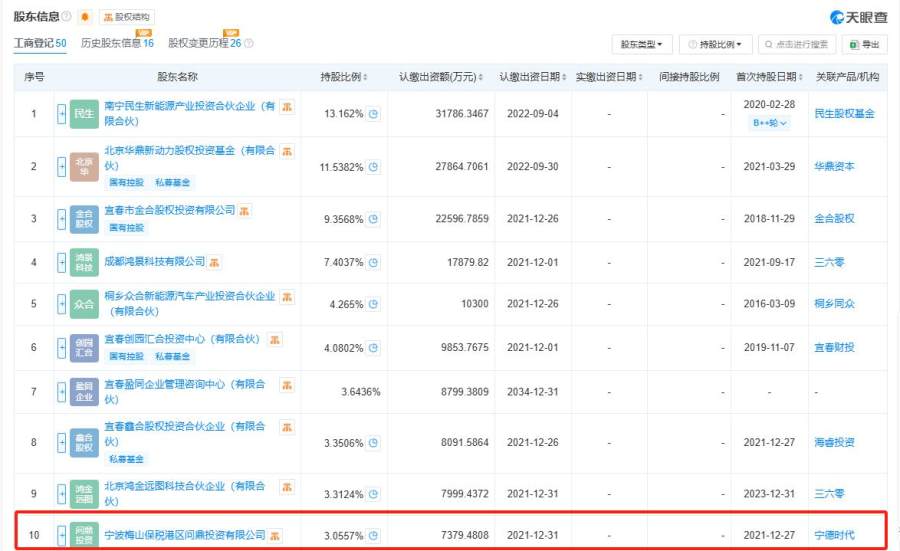Expand row 2 plus toggle for 北京华鼎
Viewport: 900px width, 551px height.
click(x=61, y=167)
